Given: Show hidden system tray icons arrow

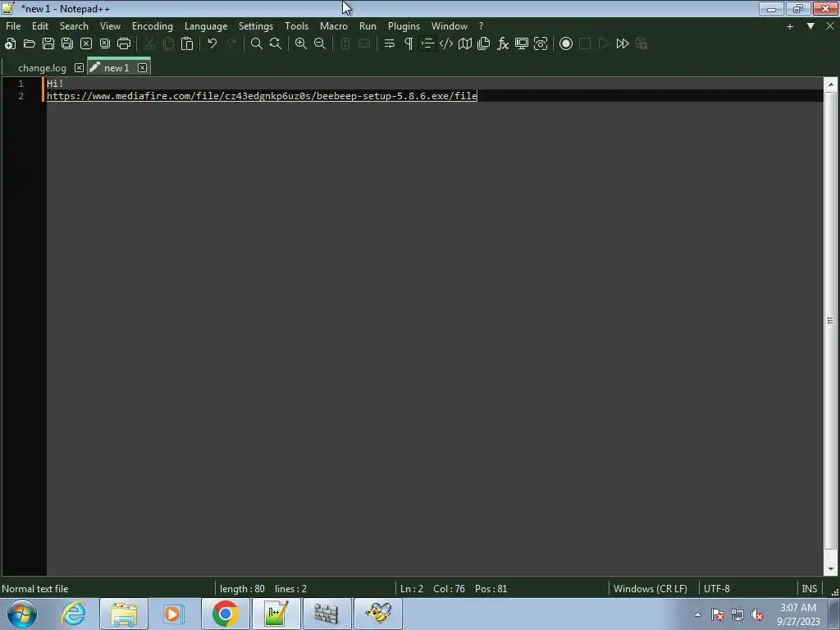Looking at the screenshot, I should [x=697, y=614].
